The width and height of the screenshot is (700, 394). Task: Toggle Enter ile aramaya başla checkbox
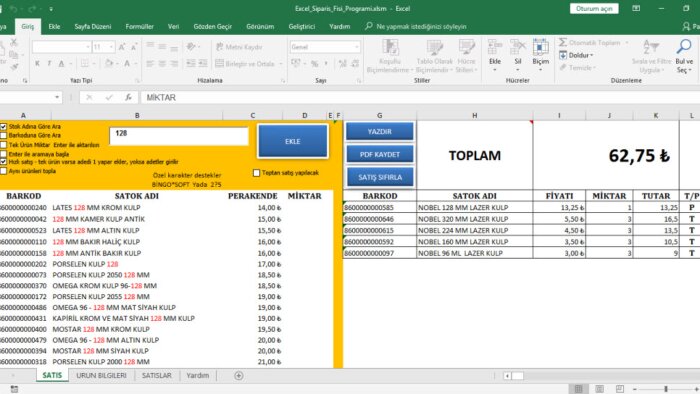point(4,154)
